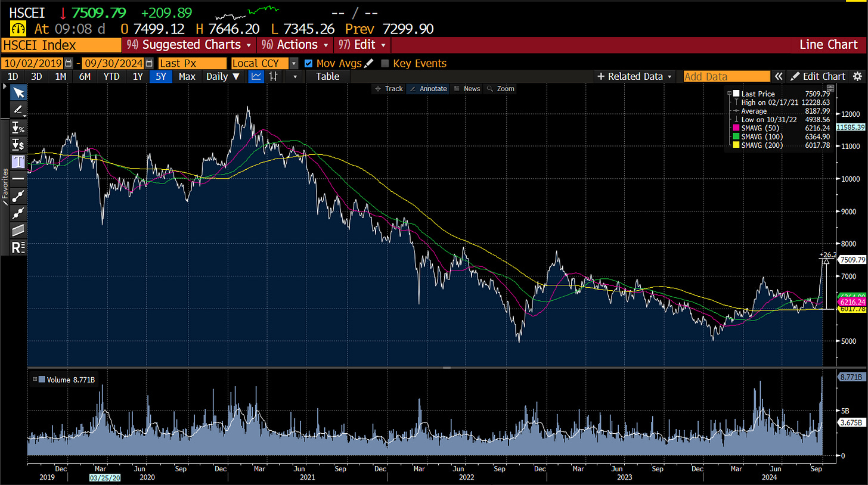This screenshot has width=868, height=485.
Task: Open the Daily periodicity dropdown
Action: 223,76
